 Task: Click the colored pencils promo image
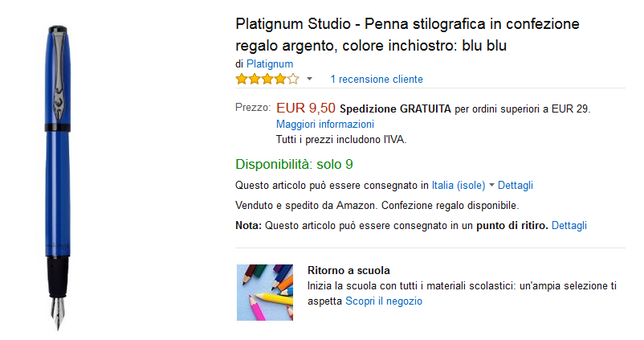point(264,293)
